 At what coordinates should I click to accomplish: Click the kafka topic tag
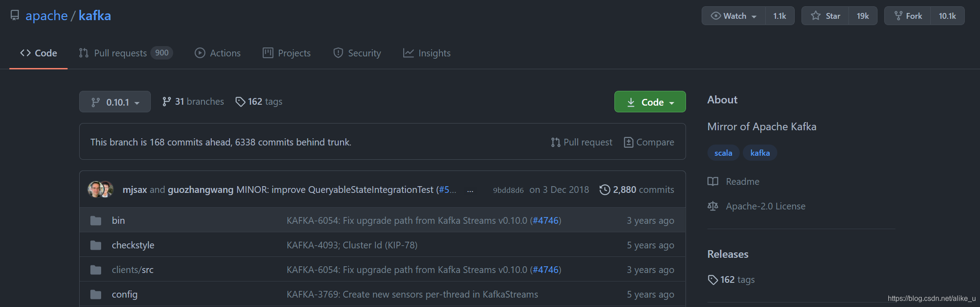tap(760, 153)
